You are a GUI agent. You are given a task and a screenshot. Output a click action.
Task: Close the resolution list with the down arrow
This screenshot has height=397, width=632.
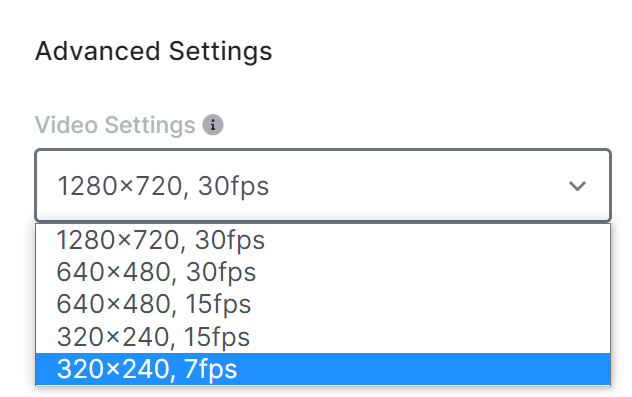point(577,186)
